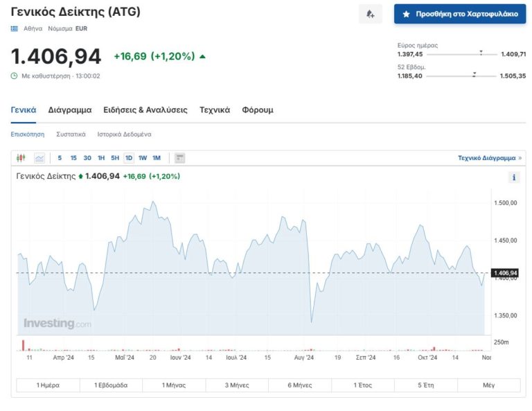Click the delayed data clock icon
This screenshot has width=532, height=411.
(x=14, y=76)
